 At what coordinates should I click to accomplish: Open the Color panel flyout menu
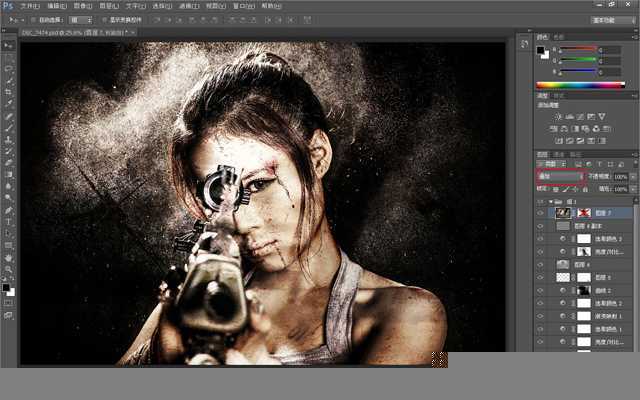(634, 37)
